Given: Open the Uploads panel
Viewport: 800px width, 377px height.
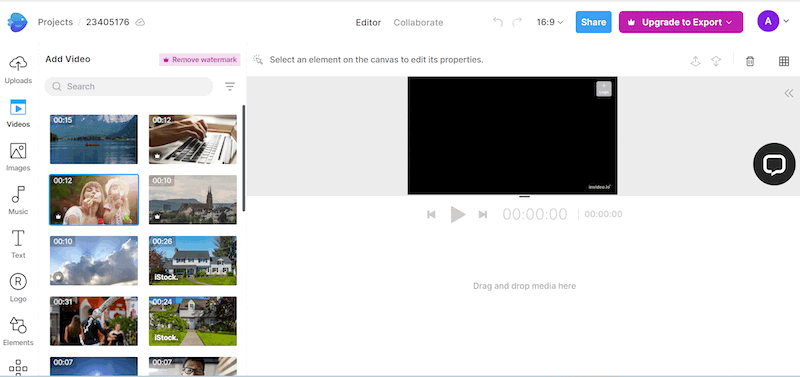Looking at the screenshot, I should coord(18,70).
